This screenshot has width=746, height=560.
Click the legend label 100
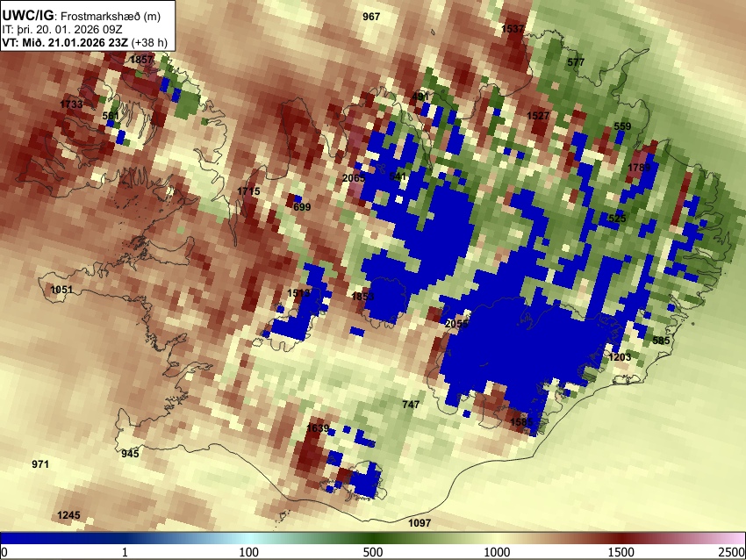[249, 552]
